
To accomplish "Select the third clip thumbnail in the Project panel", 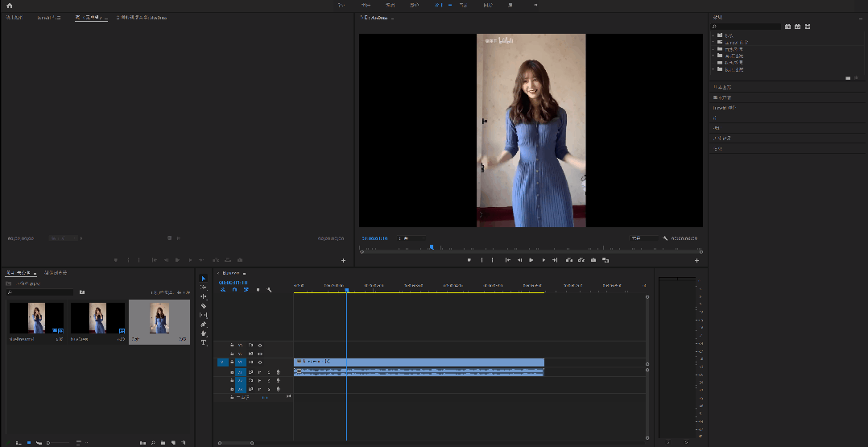I will 159,319.
